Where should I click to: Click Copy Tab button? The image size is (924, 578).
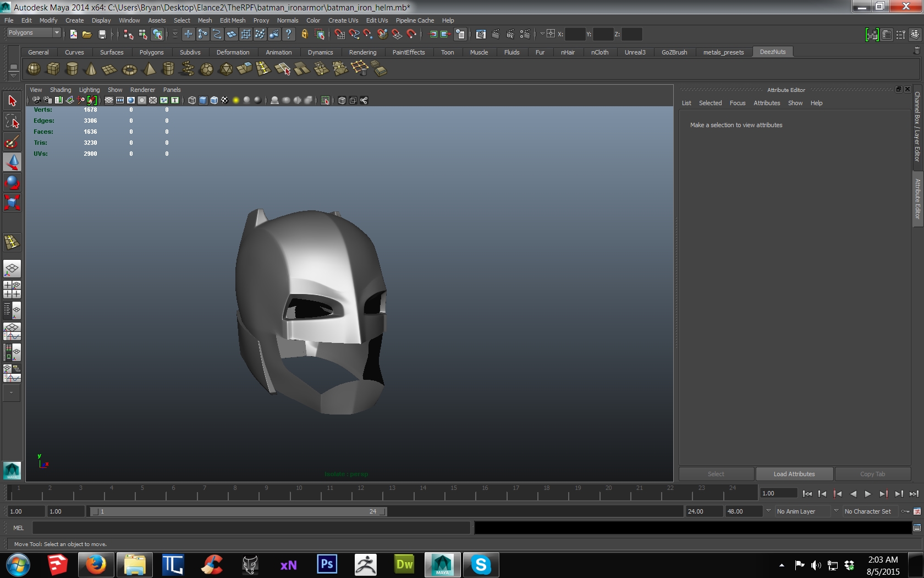pyautogui.click(x=872, y=474)
